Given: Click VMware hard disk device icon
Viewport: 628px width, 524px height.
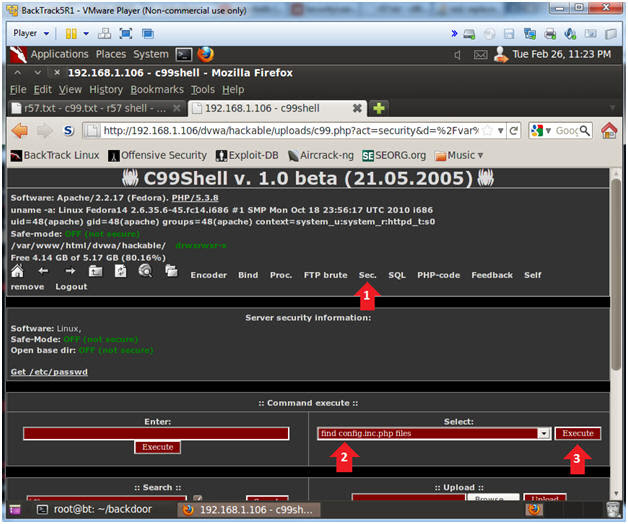Looking at the screenshot, I should click(x=469, y=34).
